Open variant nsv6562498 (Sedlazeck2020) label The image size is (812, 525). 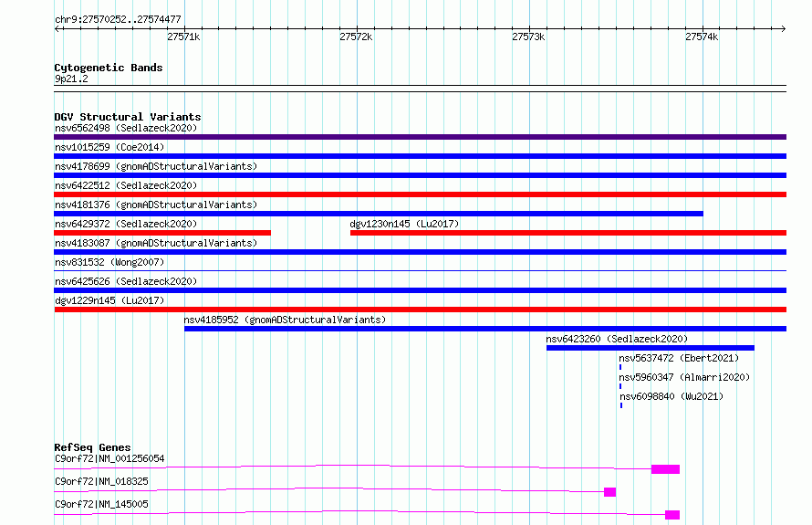[x=126, y=128]
